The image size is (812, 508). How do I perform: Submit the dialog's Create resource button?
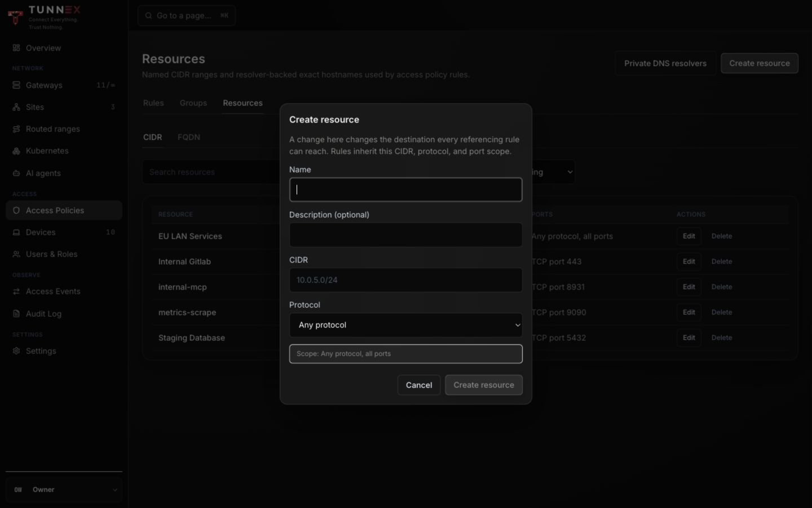click(x=484, y=385)
